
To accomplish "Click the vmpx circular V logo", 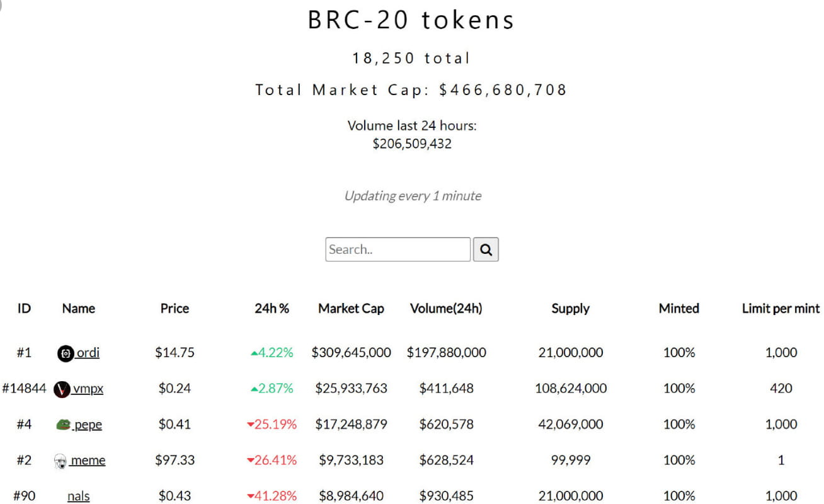I will click(x=62, y=388).
